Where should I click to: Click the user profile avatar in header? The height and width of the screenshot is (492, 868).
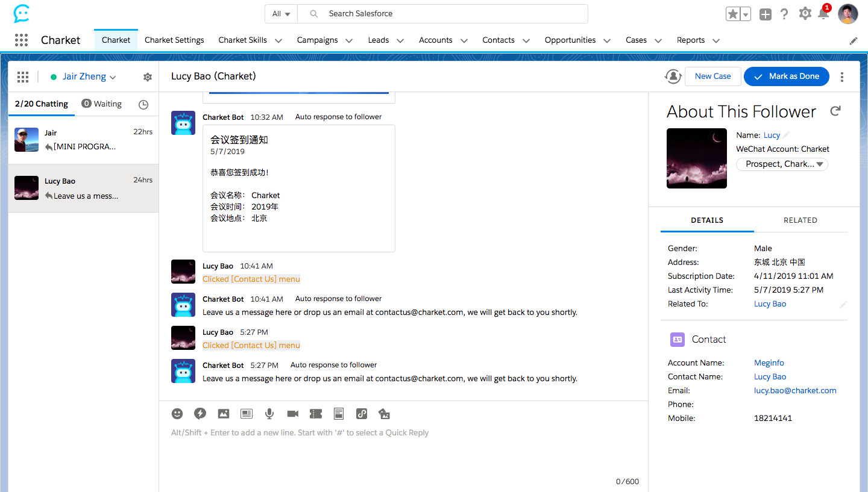pos(848,14)
